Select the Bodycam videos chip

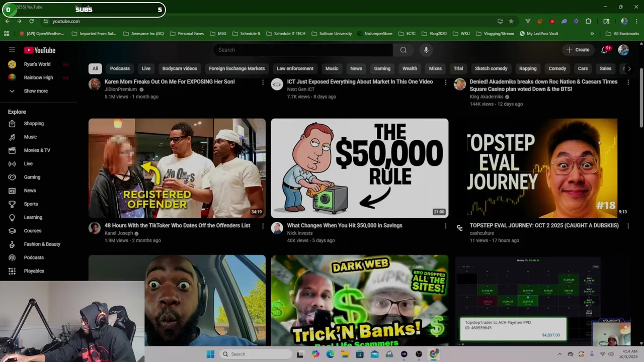pos(180,68)
